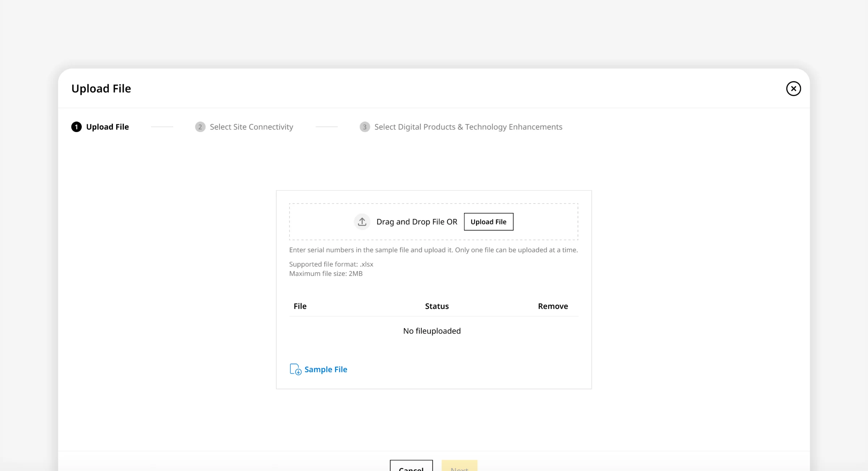Click the Remove column header
Screen dimensions: 868x471
pyautogui.click(x=553, y=306)
